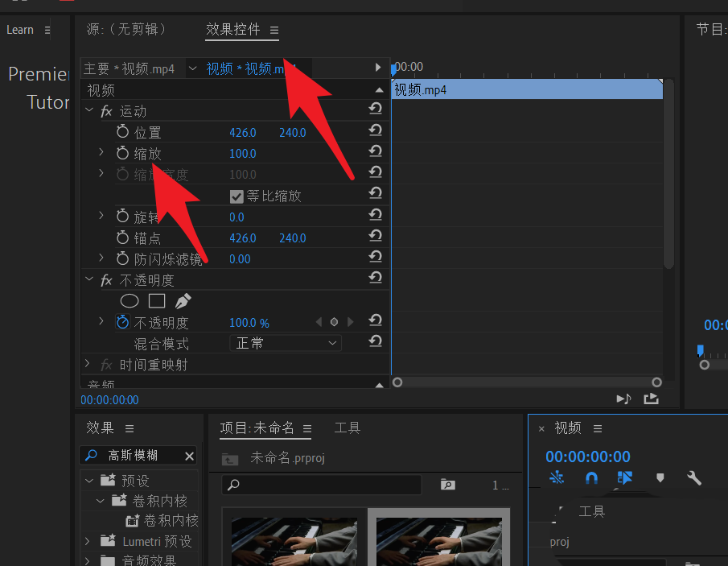
Task: Reset the 等比缩放 row parameter
Action: click(375, 193)
